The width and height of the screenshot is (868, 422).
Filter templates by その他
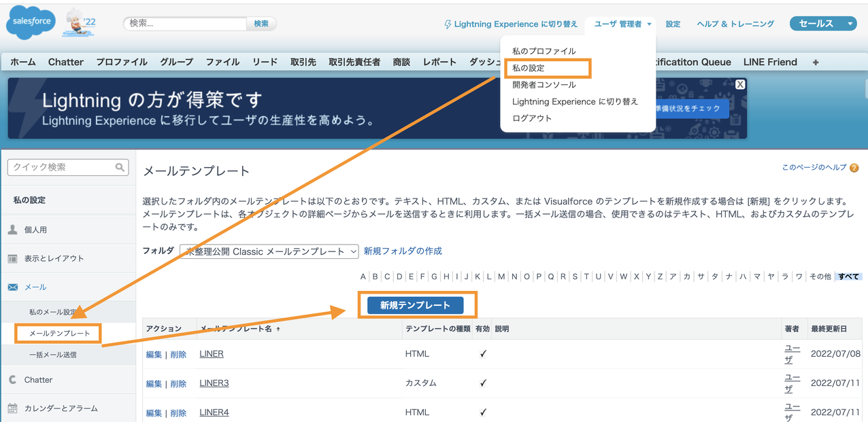tap(820, 277)
